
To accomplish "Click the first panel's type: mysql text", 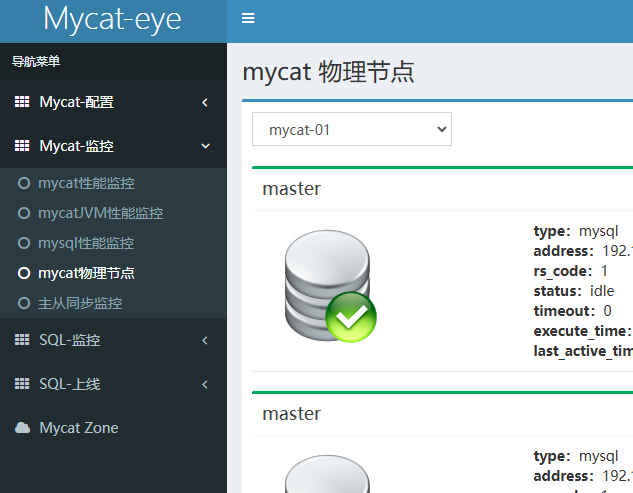I will (576, 231).
